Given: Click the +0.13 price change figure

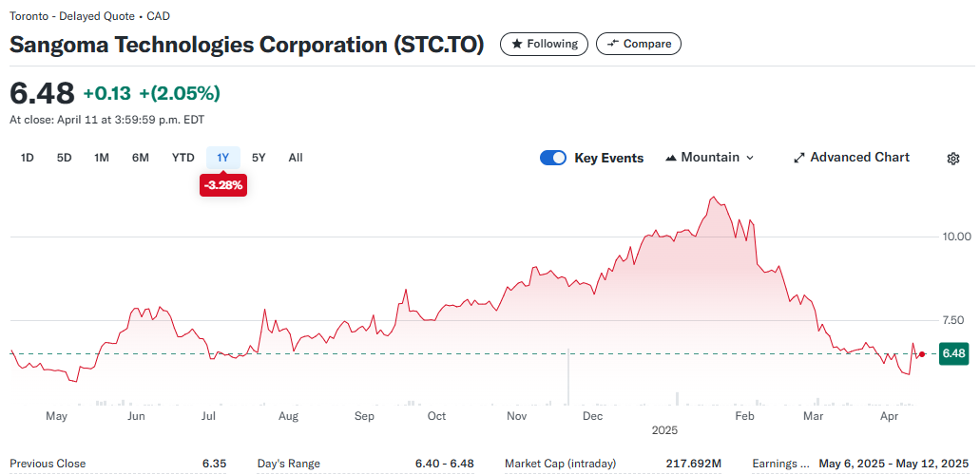Looking at the screenshot, I should tap(106, 94).
